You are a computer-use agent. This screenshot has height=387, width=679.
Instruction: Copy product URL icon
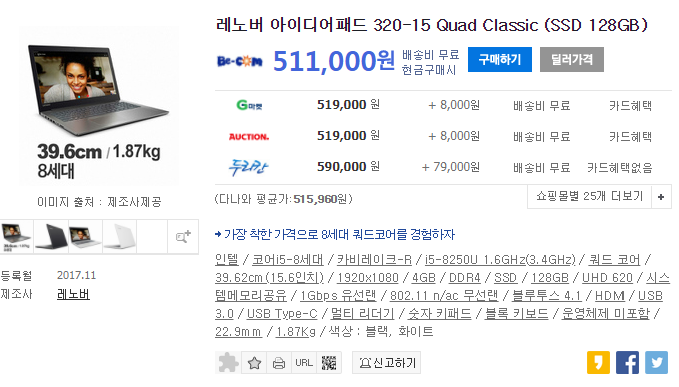304,363
